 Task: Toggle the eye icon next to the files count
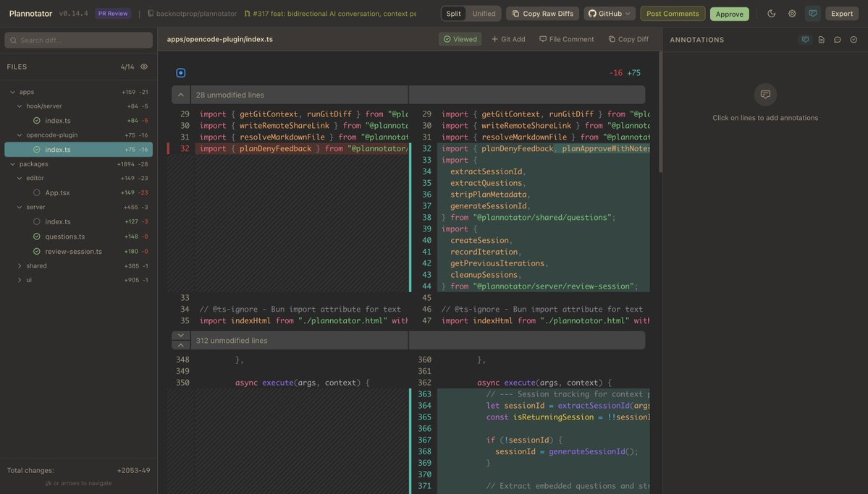pos(144,67)
